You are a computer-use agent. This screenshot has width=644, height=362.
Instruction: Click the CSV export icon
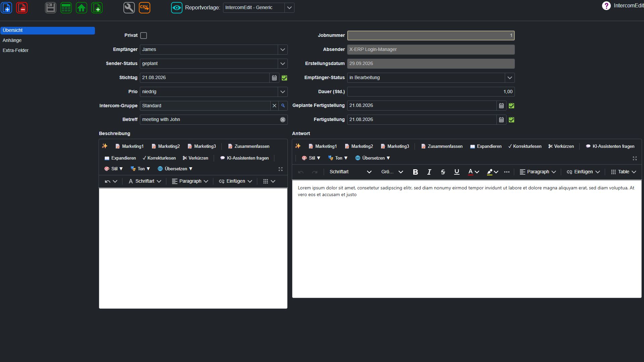pyautogui.click(x=145, y=7)
